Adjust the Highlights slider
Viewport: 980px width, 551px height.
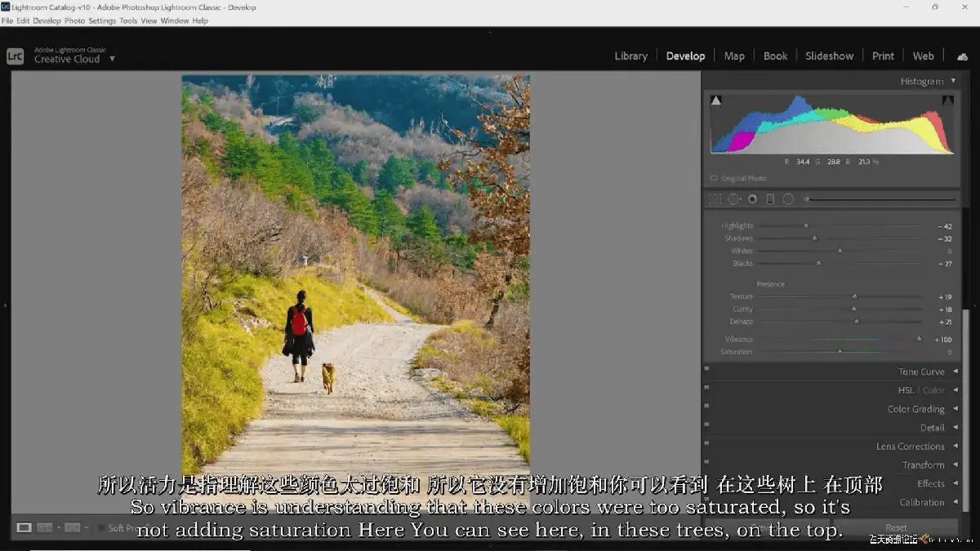(x=840, y=226)
